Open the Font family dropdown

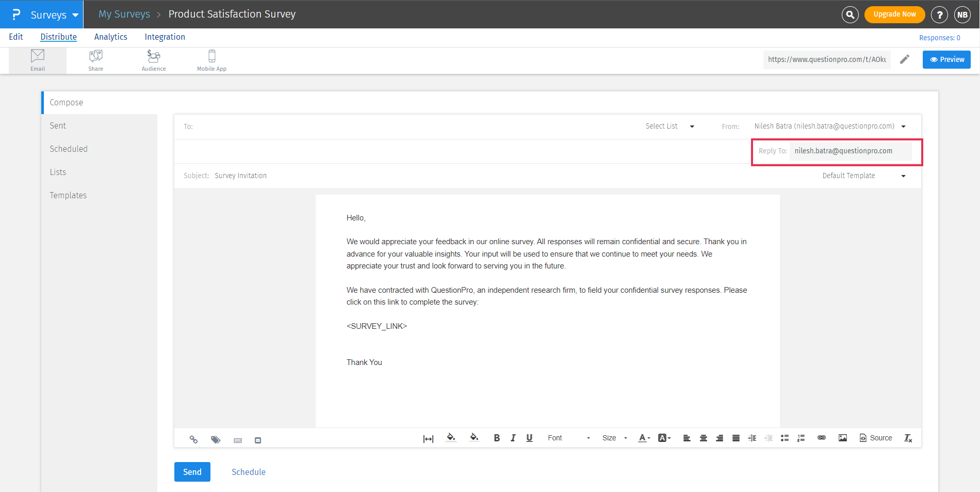tap(568, 438)
